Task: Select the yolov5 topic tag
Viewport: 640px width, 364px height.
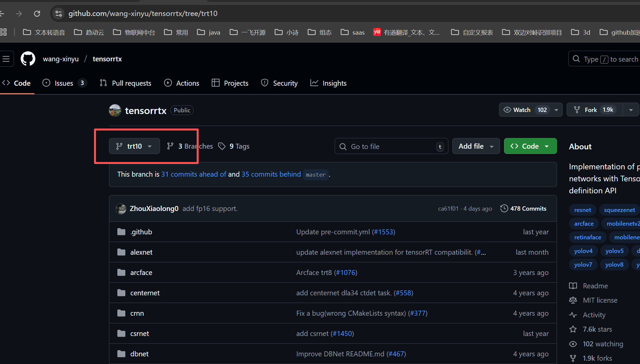Action: point(614,251)
